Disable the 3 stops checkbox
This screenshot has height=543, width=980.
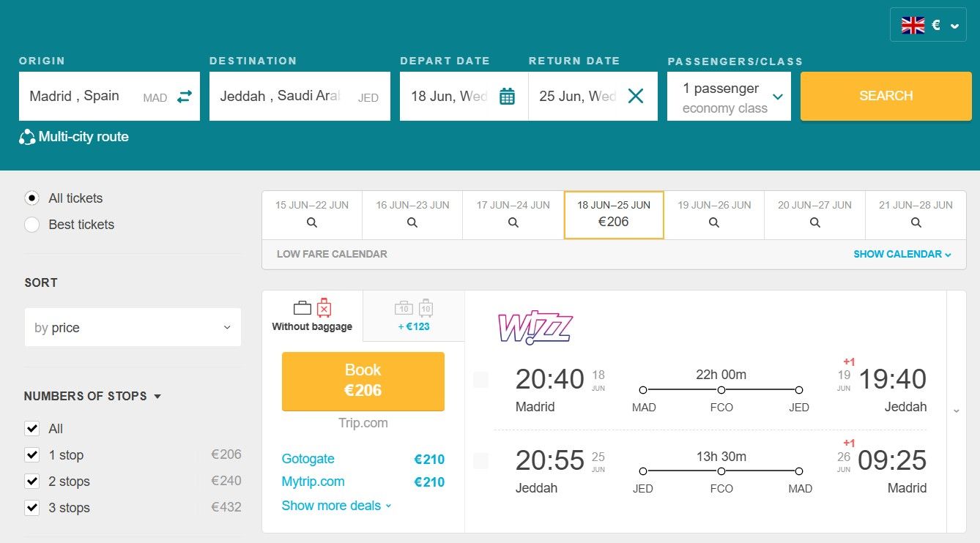31,507
